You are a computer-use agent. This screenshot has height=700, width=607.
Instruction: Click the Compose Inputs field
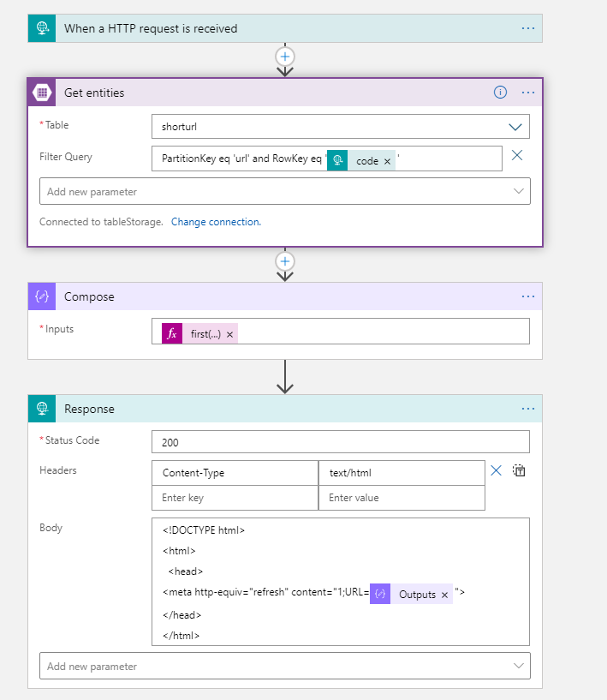341,332
